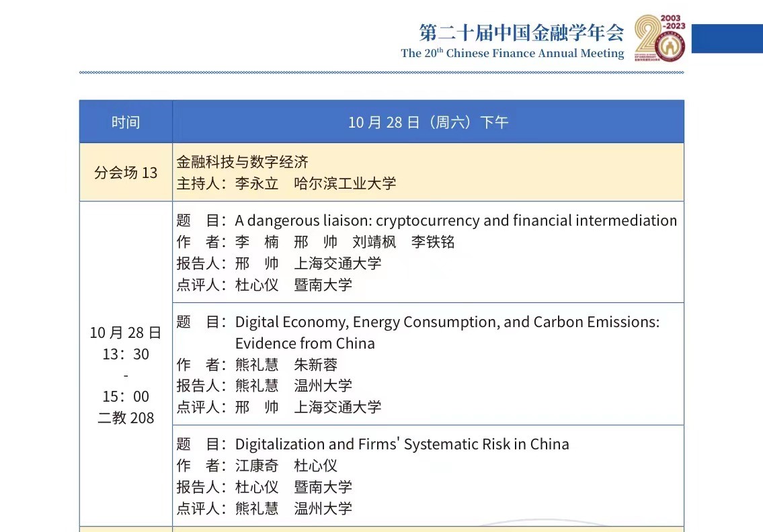Select the 10月28日（周六）下午 header

tap(428, 122)
